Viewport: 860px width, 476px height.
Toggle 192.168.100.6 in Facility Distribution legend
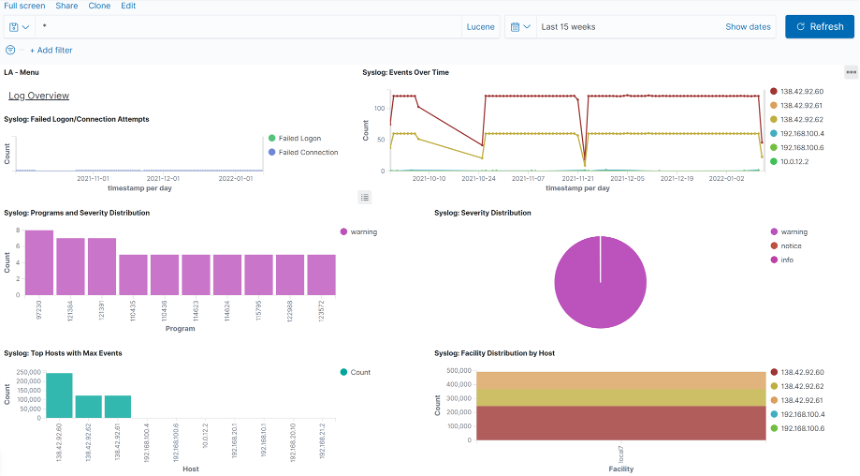797,428
